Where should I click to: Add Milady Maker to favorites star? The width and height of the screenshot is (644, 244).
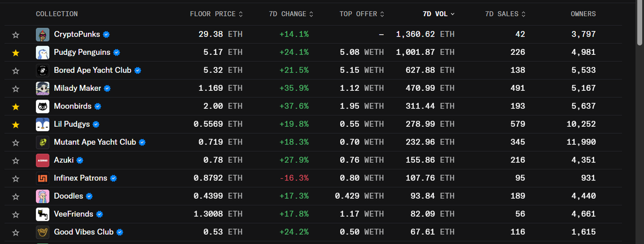point(16,89)
